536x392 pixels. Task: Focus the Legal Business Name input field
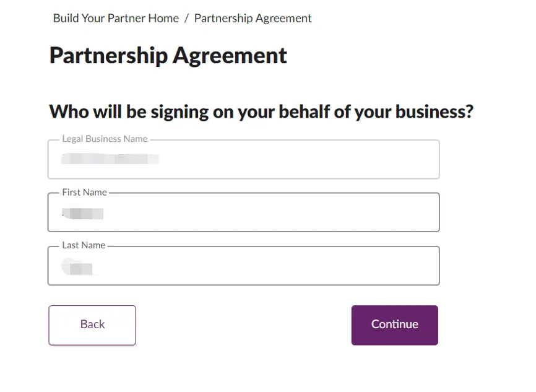(x=297, y=160)
